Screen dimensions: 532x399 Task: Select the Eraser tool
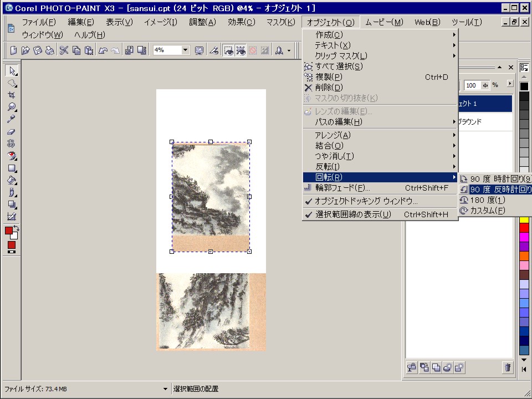12,132
